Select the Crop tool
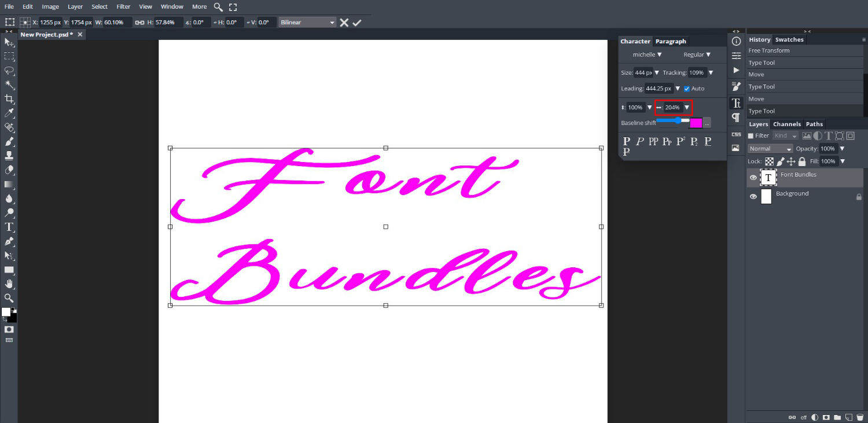The image size is (868, 423). pyautogui.click(x=9, y=99)
